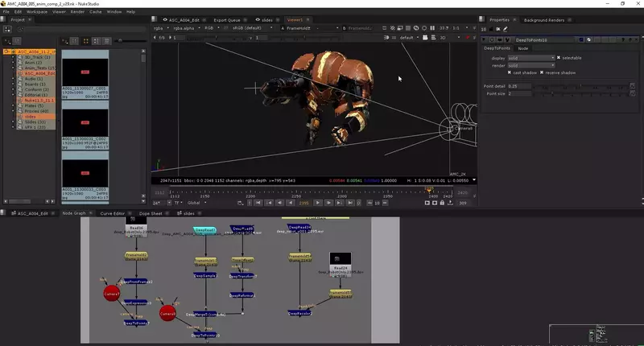Viewport: 644px width, 346px height.
Task: Open the Workspace menu
Action: 36,12
